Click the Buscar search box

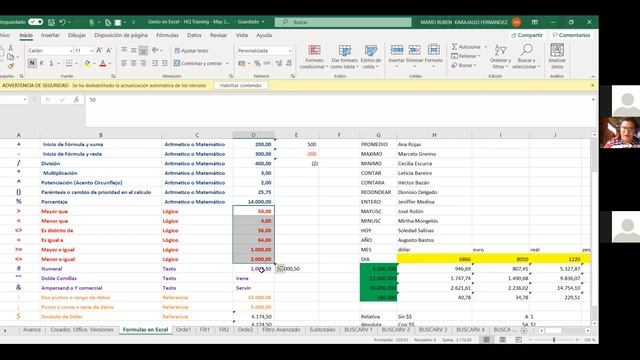[343, 22]
